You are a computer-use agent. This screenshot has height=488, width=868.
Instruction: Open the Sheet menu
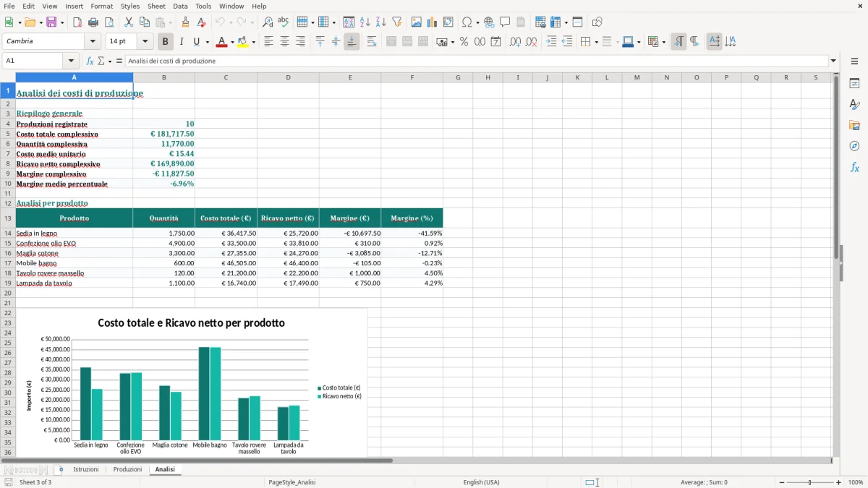point(156,6)
